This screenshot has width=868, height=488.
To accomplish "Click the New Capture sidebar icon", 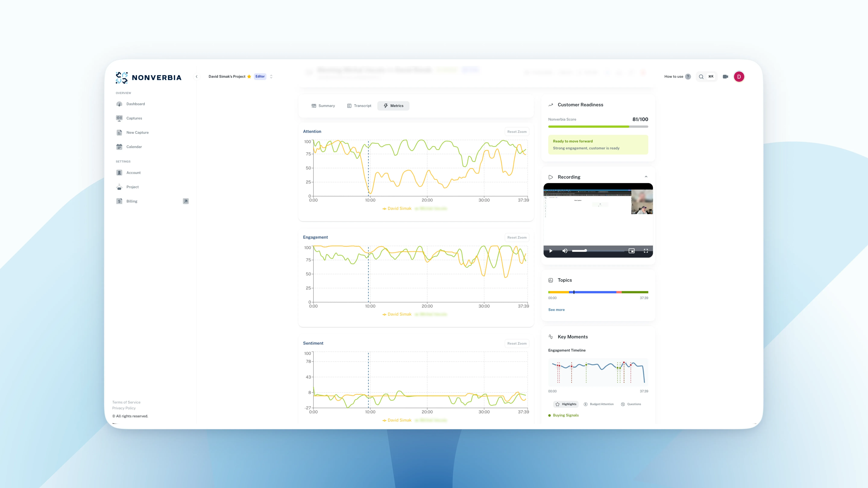I will (x=119, y=133).
